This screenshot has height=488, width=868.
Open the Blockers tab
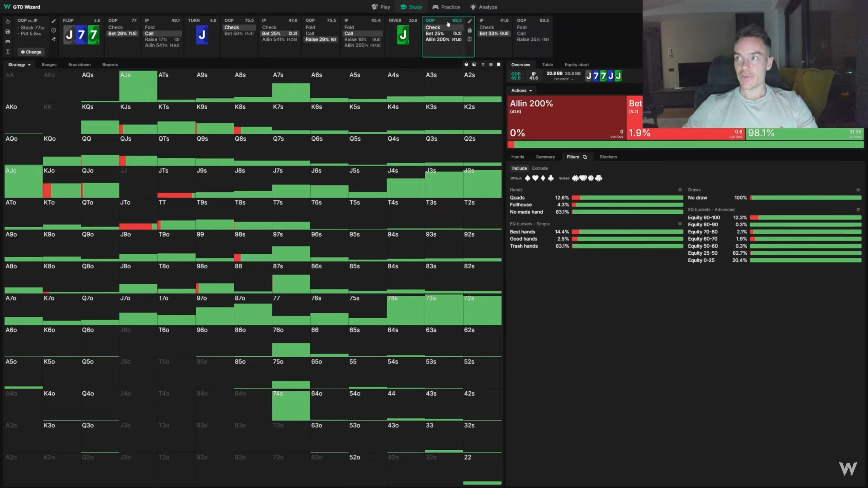608,157
